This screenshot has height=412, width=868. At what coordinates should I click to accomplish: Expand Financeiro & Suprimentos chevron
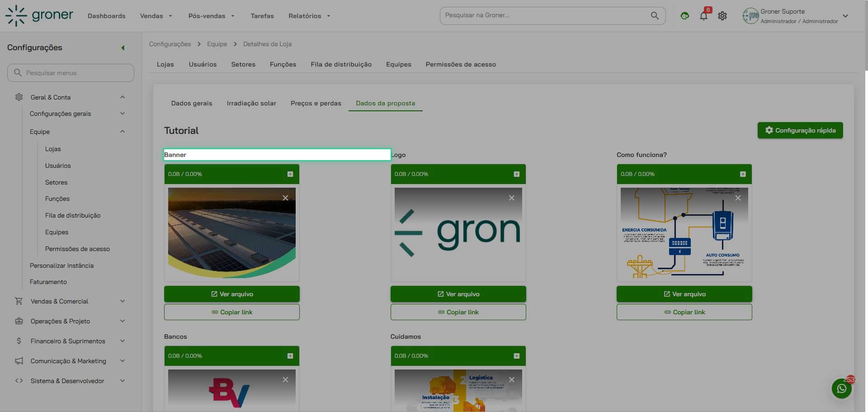click(123, 341)
